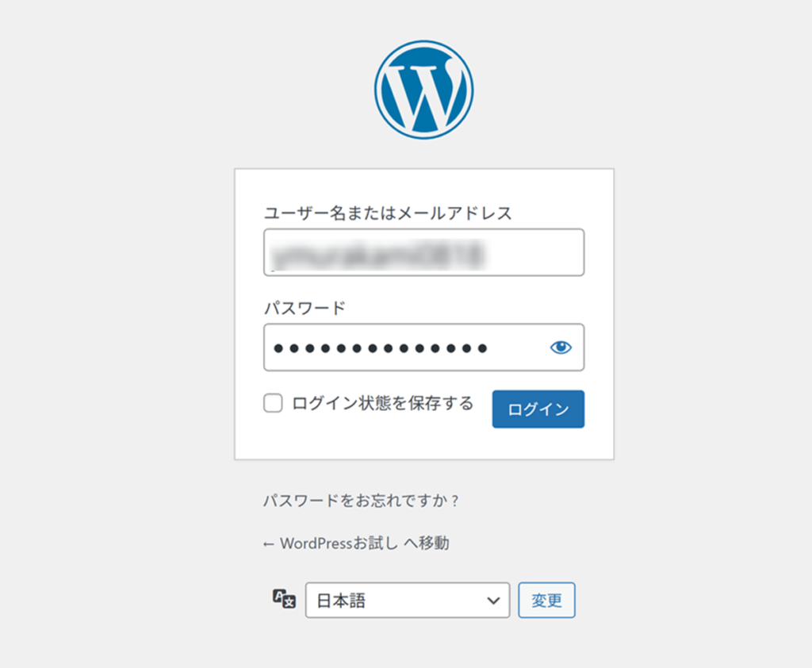Click the パスワード field label
The height and width of the screenshot is (668, 812).
[x=304, y=308]
